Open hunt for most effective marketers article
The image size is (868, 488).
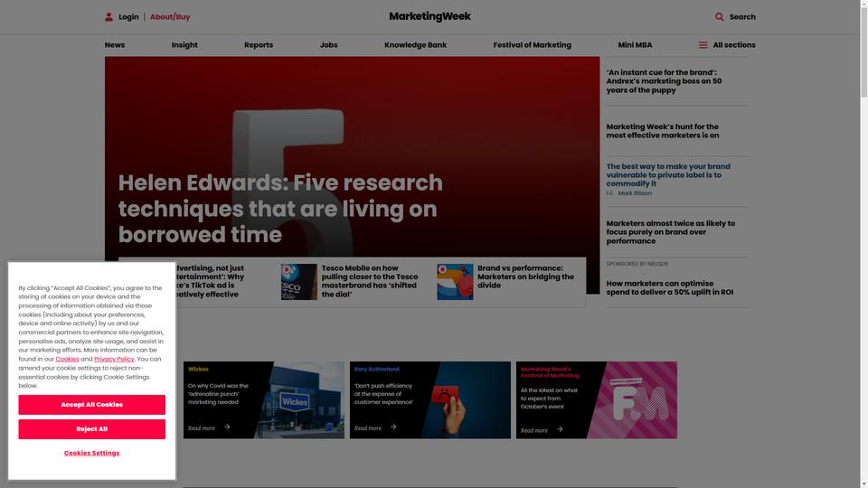(x=663, y=131)
